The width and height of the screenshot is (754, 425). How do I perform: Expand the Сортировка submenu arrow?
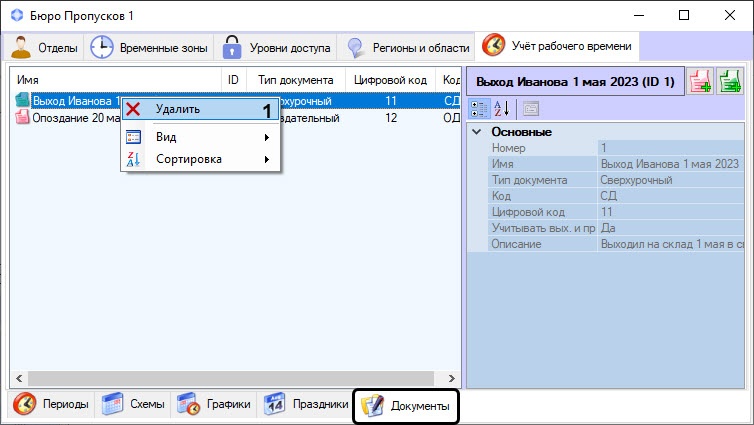pyautogui.click(x=266, y=159)
